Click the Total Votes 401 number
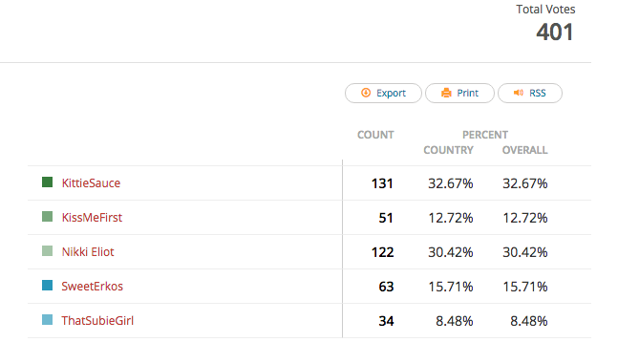The image size is (618, 364). (555, 32)
